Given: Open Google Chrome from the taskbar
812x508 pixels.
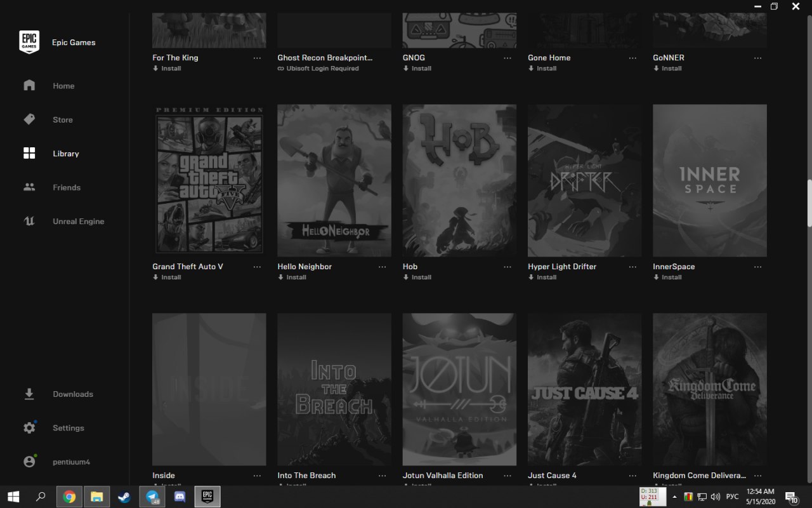Looking at the screenshot, I should point(69,497).
